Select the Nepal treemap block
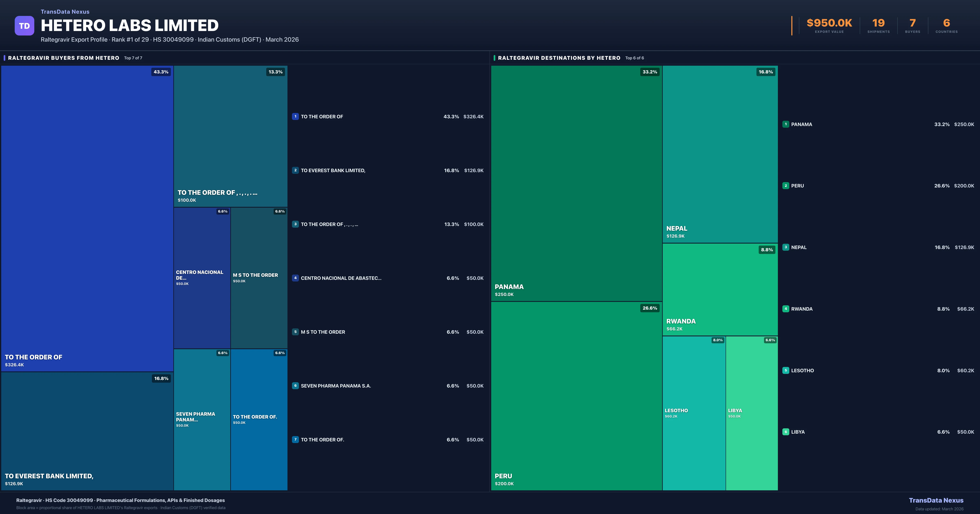 click(720, 154)
